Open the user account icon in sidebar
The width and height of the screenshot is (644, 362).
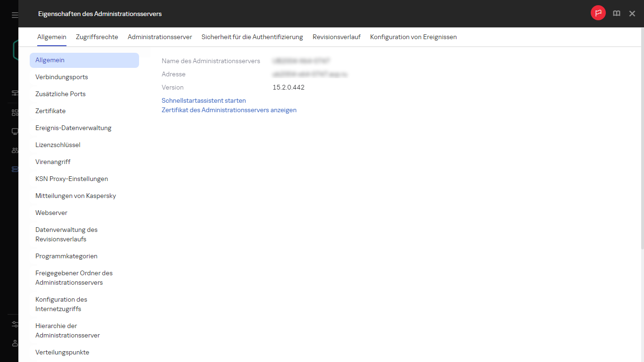14,343
